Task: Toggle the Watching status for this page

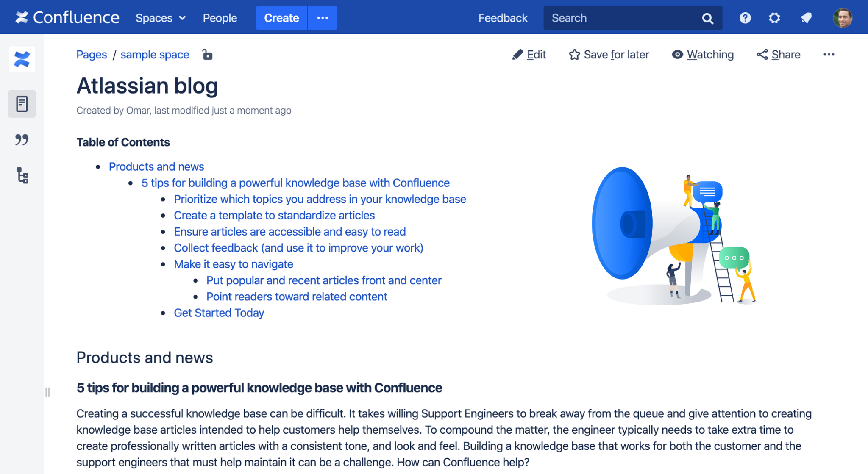Action: pyautogui.click(x=704, y=54)
